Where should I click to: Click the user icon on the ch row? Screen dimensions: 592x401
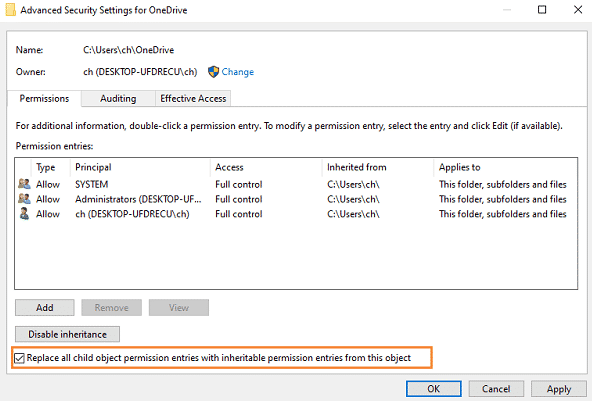coord(24,214)
